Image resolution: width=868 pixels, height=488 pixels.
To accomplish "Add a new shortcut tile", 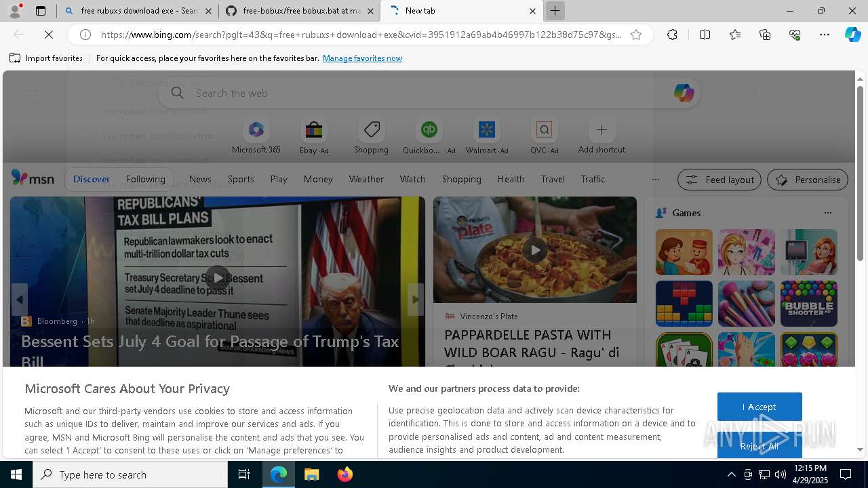I will pyautogui.click(x=601, y=138).
